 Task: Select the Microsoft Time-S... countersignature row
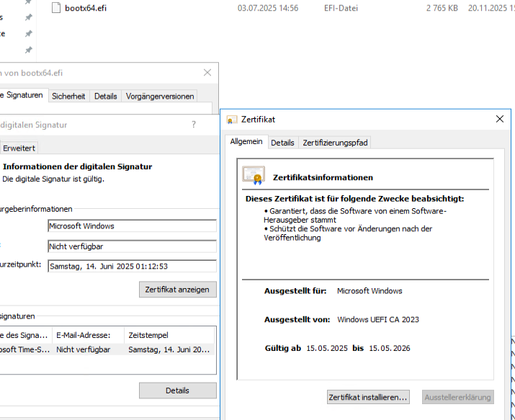[x=107, y=349]
